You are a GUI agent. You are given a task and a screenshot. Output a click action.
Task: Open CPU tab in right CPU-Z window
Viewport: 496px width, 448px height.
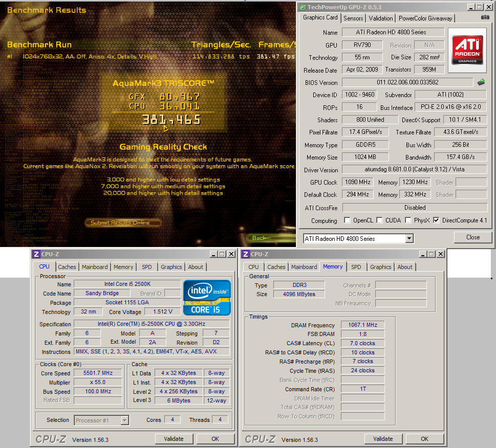pyautogui.click(x=253, y=267)
